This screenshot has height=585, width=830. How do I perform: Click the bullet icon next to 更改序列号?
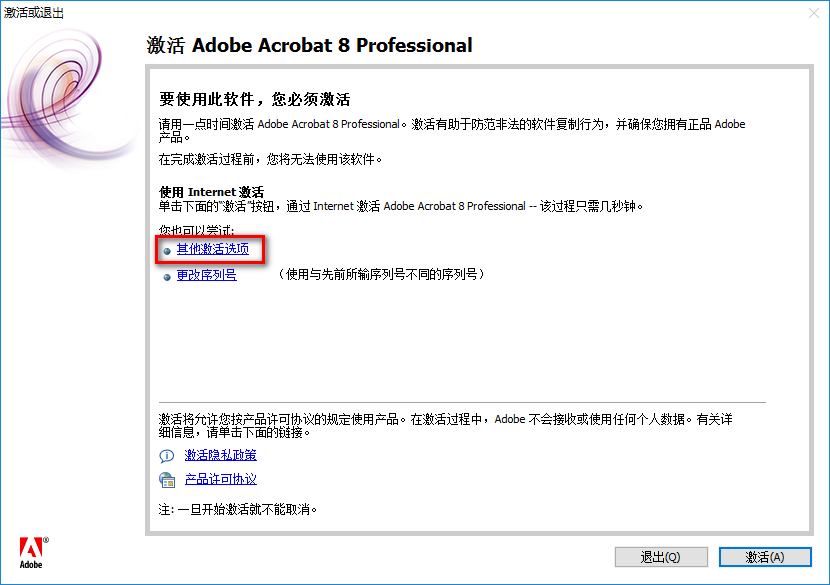coord(167,276)
